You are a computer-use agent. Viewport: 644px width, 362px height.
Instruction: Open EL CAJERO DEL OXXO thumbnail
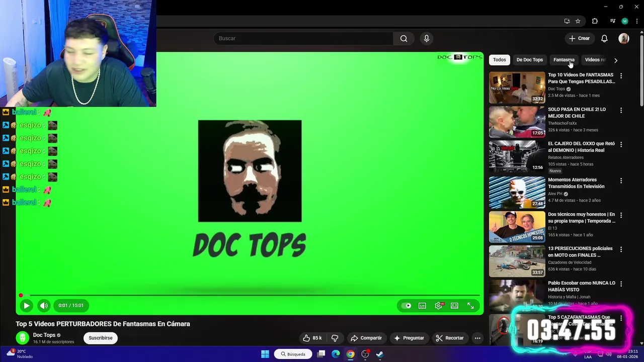coord(517,156)
